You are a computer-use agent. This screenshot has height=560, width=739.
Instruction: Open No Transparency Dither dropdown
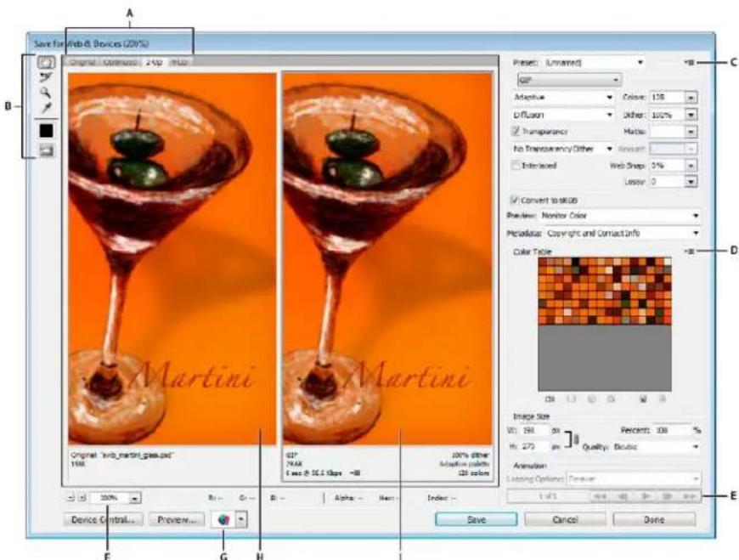pyautogui.click(x=563, y=149)
